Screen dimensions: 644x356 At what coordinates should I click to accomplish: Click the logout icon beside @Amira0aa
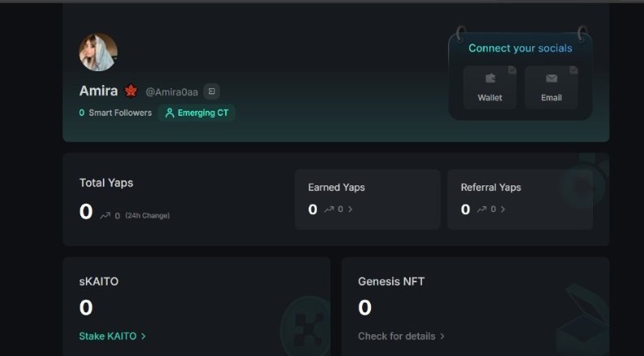pos(211,91)
